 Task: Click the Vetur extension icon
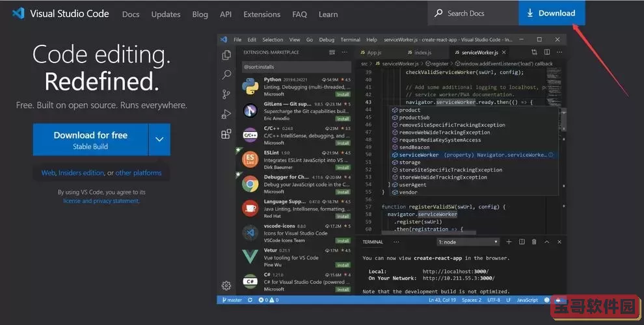click(x=250, y=257)
